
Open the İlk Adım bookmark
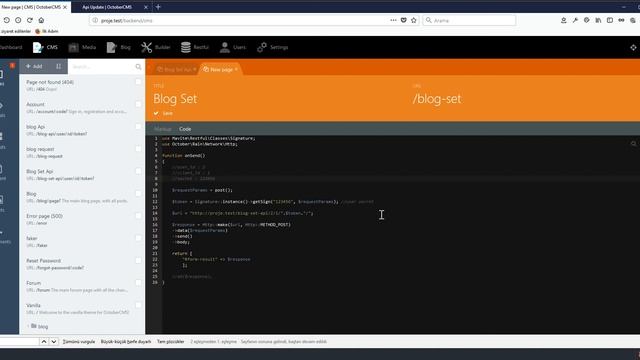click(x=47, y=31)
